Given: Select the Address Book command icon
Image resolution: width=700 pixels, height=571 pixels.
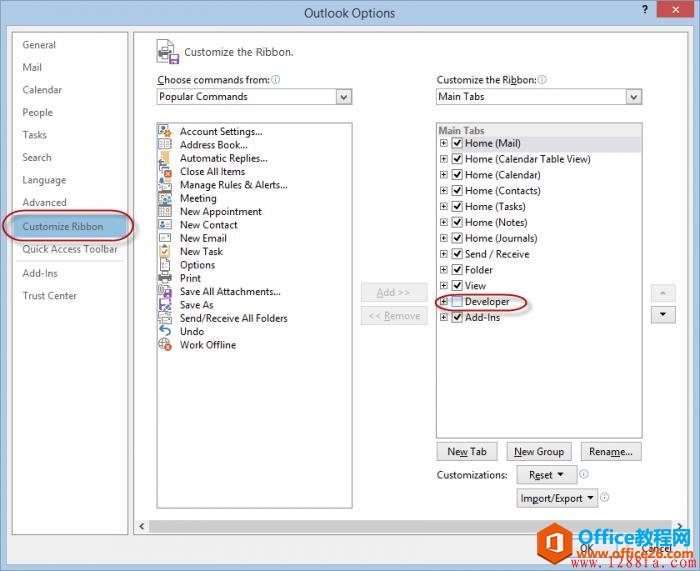Looking at the screenshot, I should pyautogui.click(x=165, y=144).
